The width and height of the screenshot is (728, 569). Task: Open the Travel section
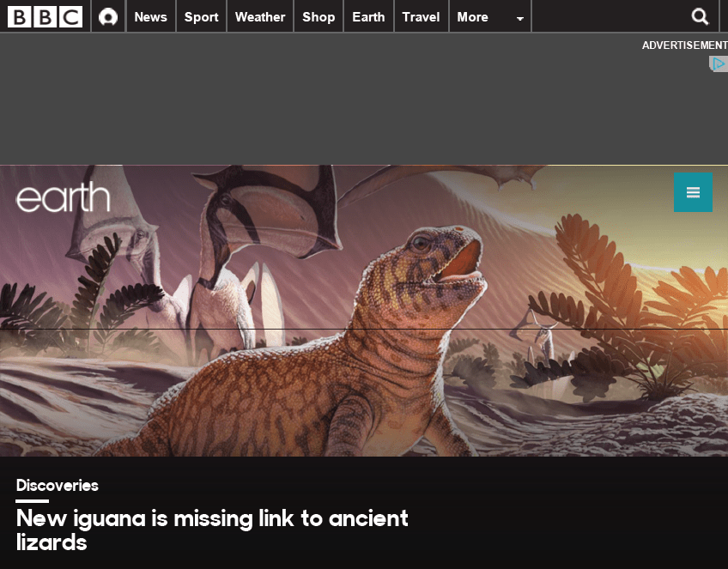pyautogui.click(x=421, y=17)
